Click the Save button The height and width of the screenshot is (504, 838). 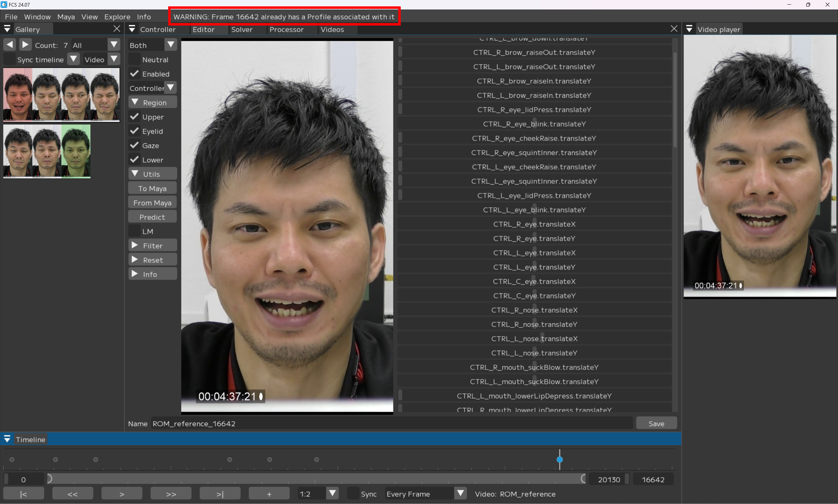coord(656,424)
